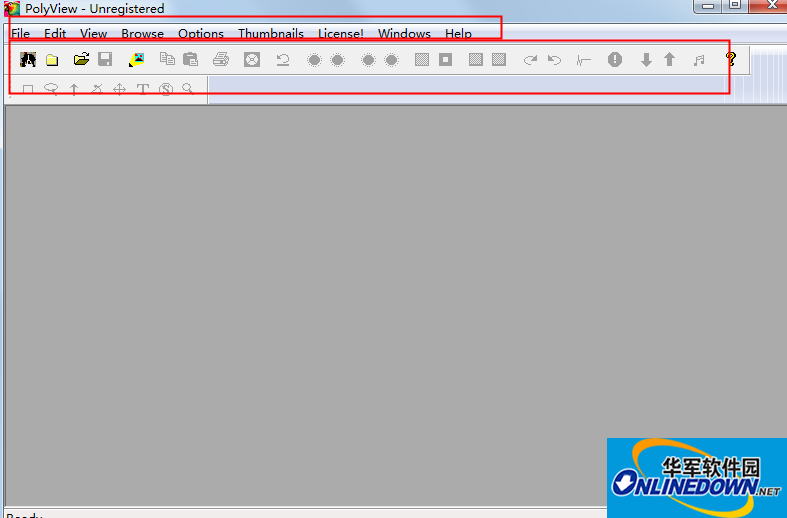Click the paste clipboard icon
The width and height of the screenshot is (787, 518).
pos(190,60)
